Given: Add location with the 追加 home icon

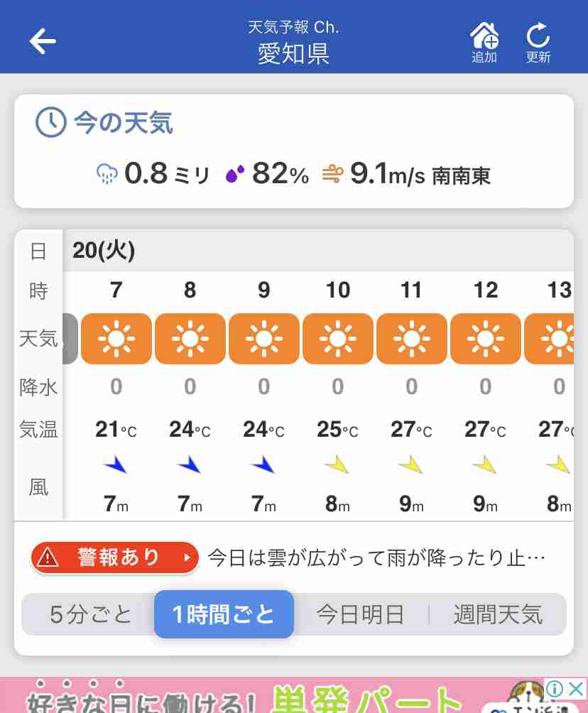Looking at the screenshot, I should [484, 43].
